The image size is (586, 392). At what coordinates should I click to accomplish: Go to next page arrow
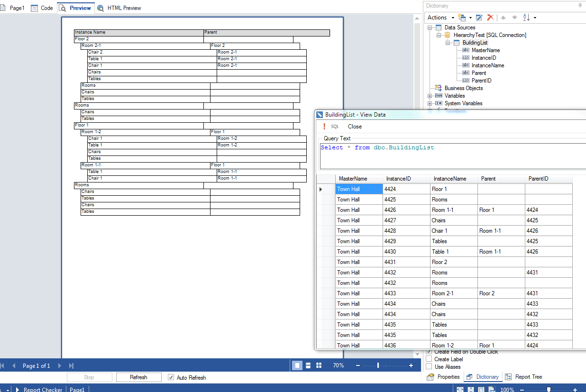pyautogui.click(x=59, y=365)
